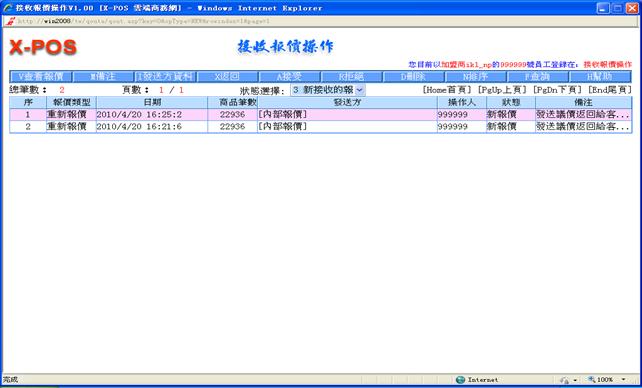The image size is (642, 388).
Task: Click 22936 product count in row 1
Action: 232,115
